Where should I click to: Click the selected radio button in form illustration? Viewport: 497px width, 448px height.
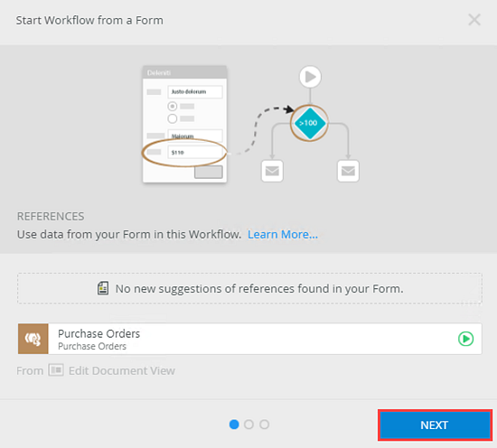coord(173,107)
